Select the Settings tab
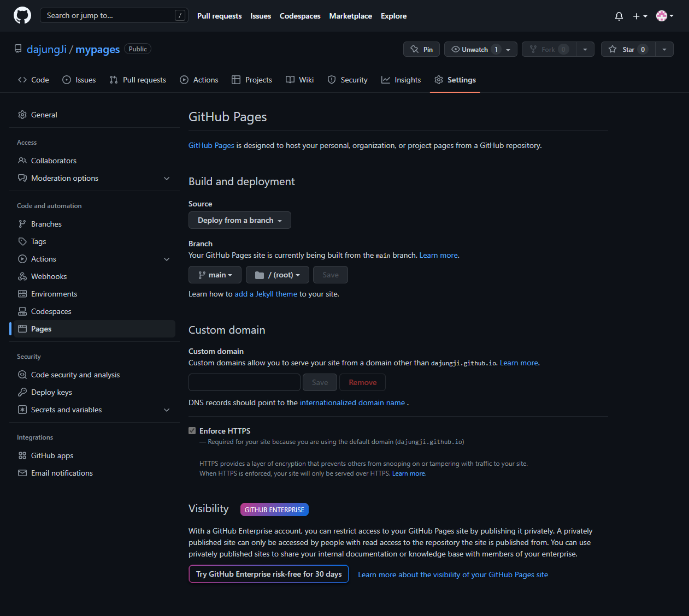This screenshot has height=616, width=689. [x=455, y=80]
